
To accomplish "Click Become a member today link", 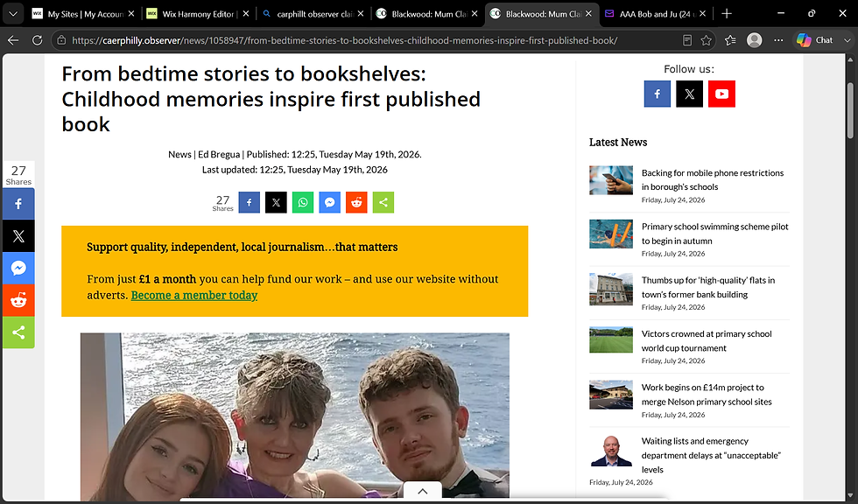I will (x=194, y=295).
